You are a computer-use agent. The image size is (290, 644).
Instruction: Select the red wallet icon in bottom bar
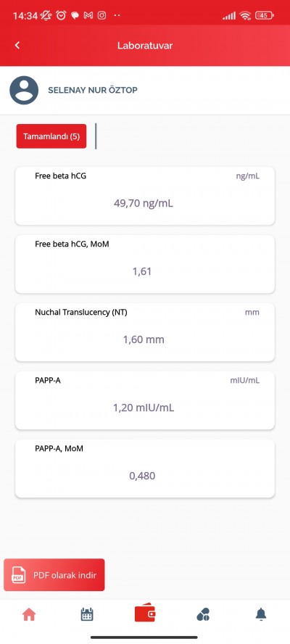tap(145, 614)
